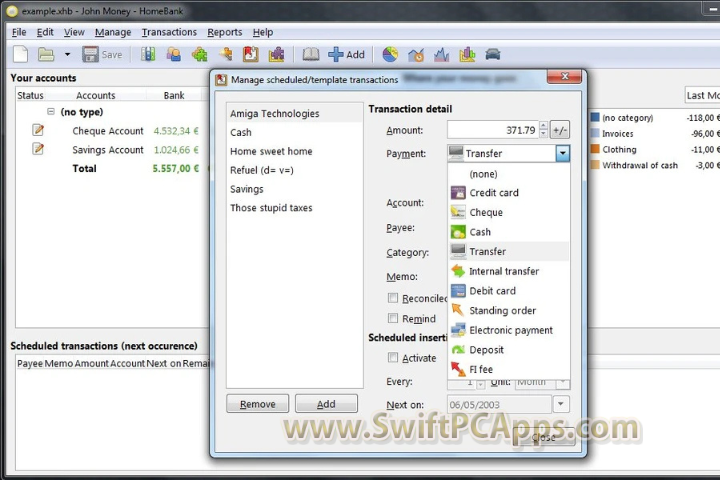Screen dimensions: 720x480
Task: Toggle the Remind checkbox
Action: click(393, 318)
